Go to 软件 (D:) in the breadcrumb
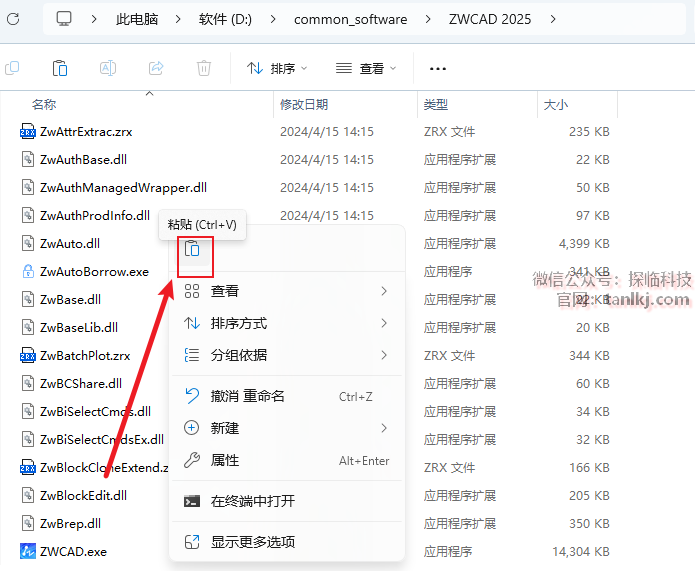This screenshot has width=695, height=571. pos(225,19)
